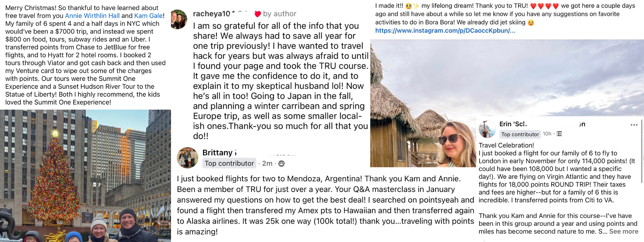Click the group privacy icon beside 10h
Image resolution: width=644 pixels, height=242 pixels.
click(559, 134)
